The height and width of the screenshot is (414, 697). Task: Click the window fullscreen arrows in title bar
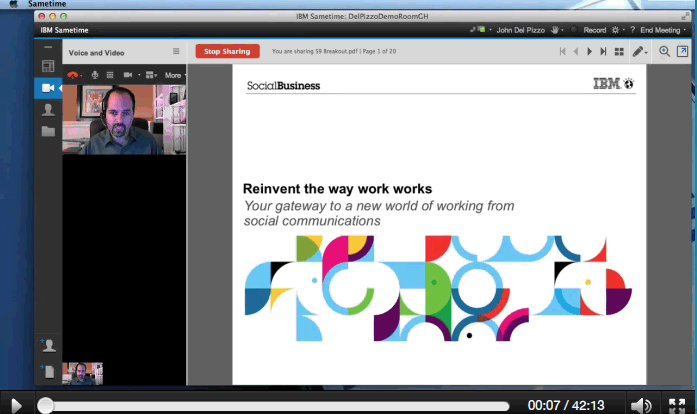(x=685, y=16)
